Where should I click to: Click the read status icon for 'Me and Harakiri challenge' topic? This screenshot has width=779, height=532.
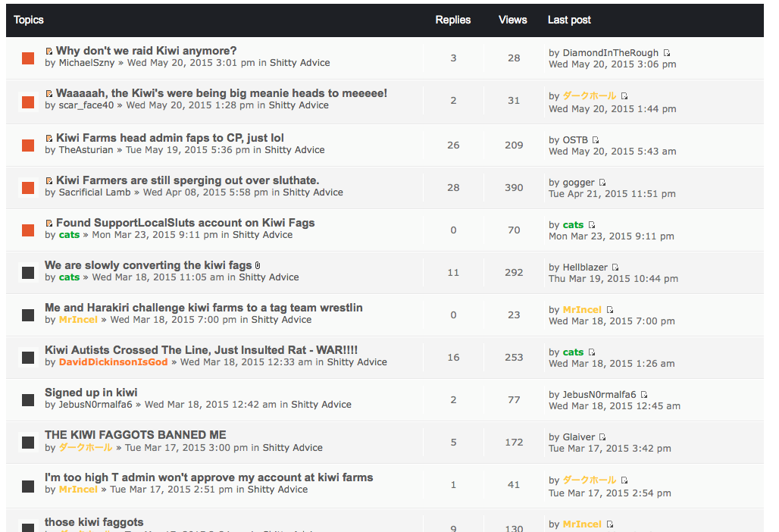click(x=28, y=315)
